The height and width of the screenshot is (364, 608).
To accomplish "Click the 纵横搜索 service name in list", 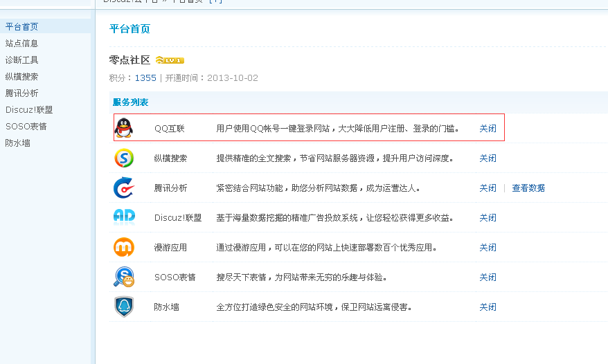I will pyautogui.click(x=170, y=158).
